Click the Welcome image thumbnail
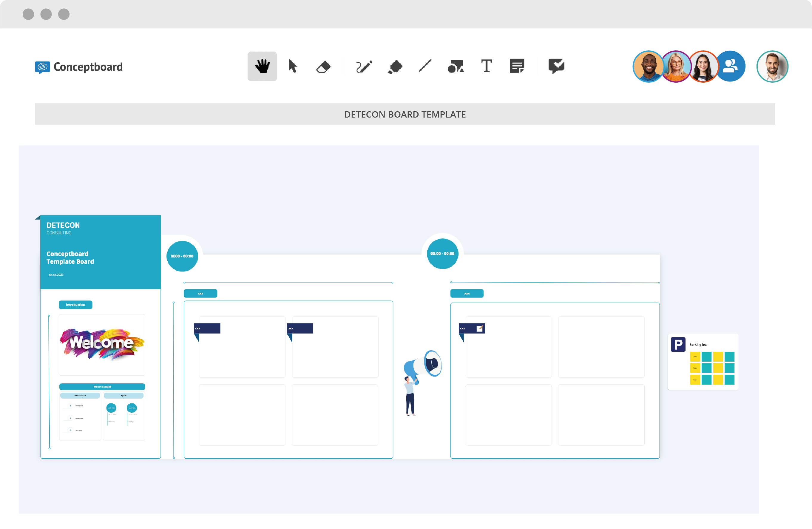Viewport: 812px width, 529px height. [x=102, y=345]
